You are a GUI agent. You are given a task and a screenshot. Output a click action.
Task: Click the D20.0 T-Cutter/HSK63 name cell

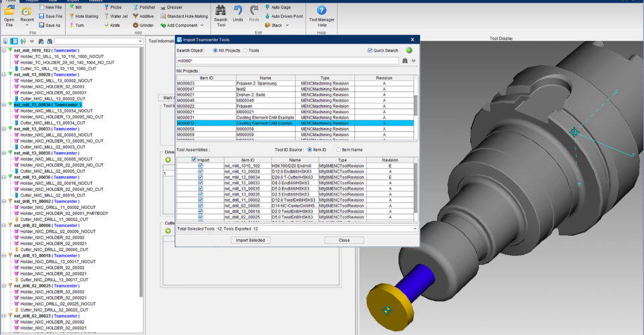tap(295, 177)
